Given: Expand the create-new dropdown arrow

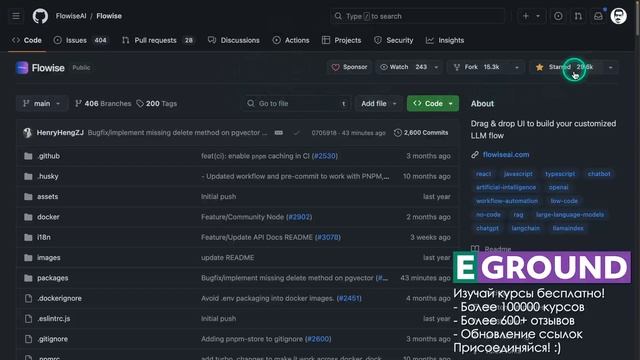Looking at the screenshot, I should coord(538,16).
